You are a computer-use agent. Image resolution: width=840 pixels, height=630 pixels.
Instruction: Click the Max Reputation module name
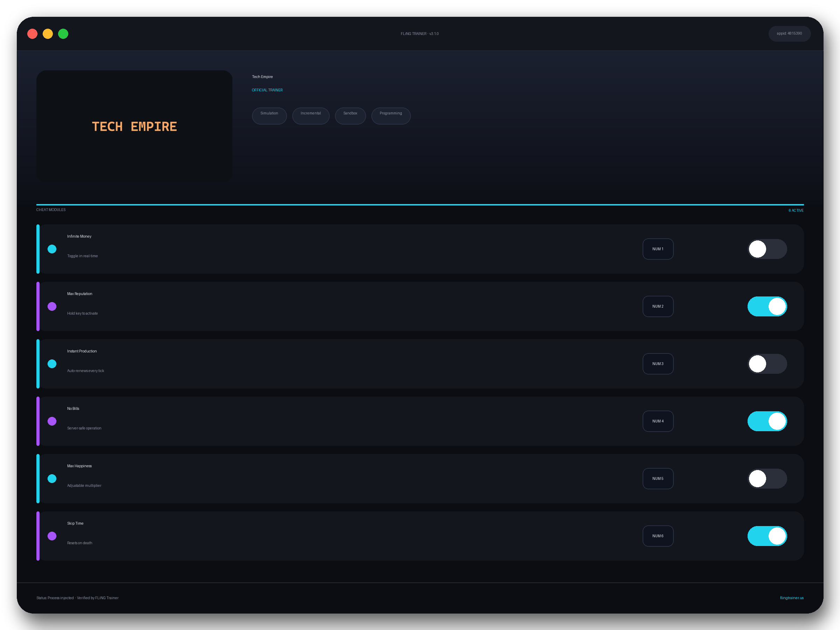click(80, 294)
